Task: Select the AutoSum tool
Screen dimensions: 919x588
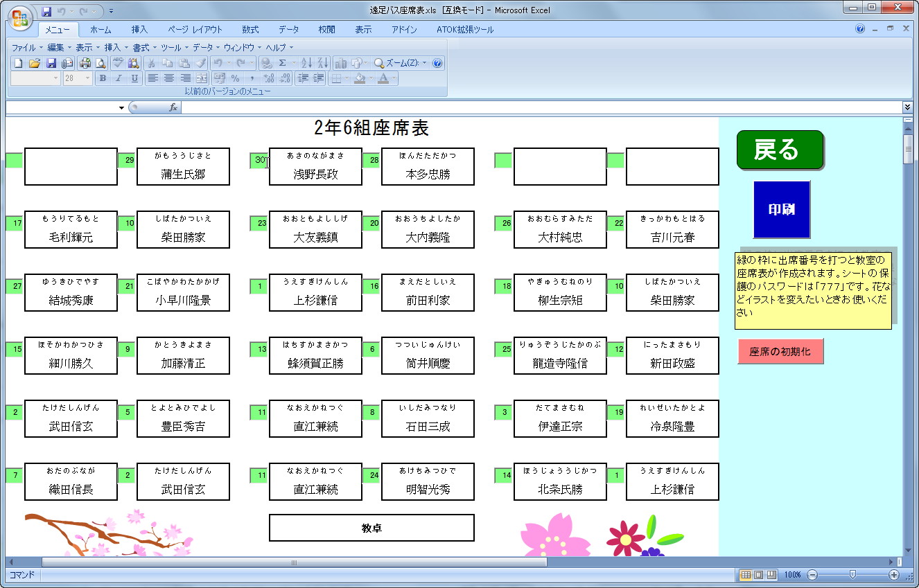Action: [x=283, y=62]
